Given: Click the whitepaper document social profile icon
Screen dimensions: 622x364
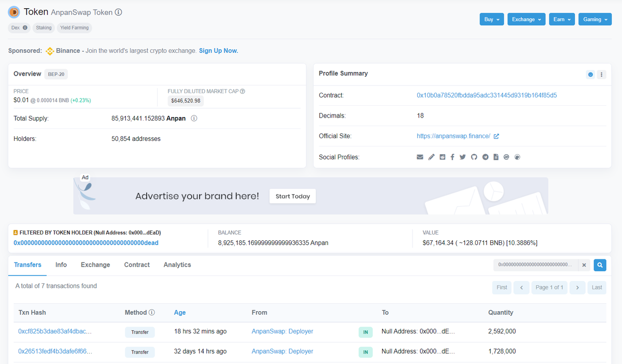Looking at the screenshot, I should pos(496,157).
